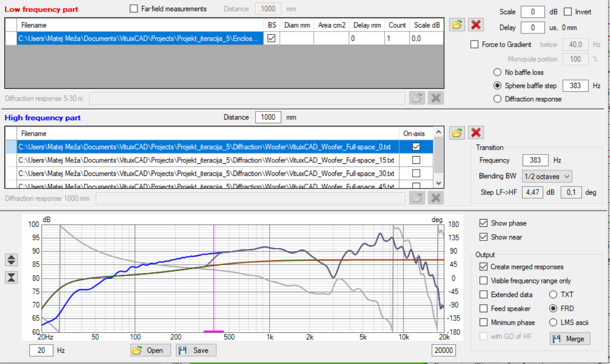The width and height of the screenshot is (610, 364).
Task: Click disabled folder icon for Diffraction response 5-30 m
Action: 417,98
